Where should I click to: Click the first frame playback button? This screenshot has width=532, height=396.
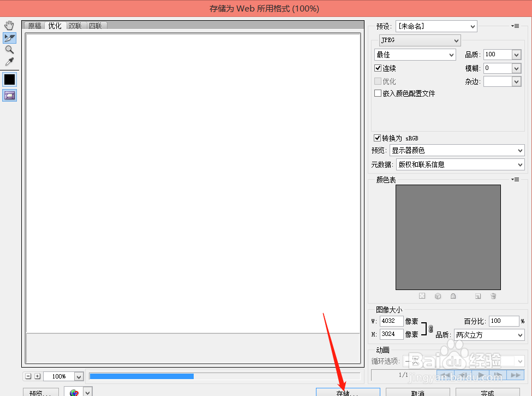445,375
